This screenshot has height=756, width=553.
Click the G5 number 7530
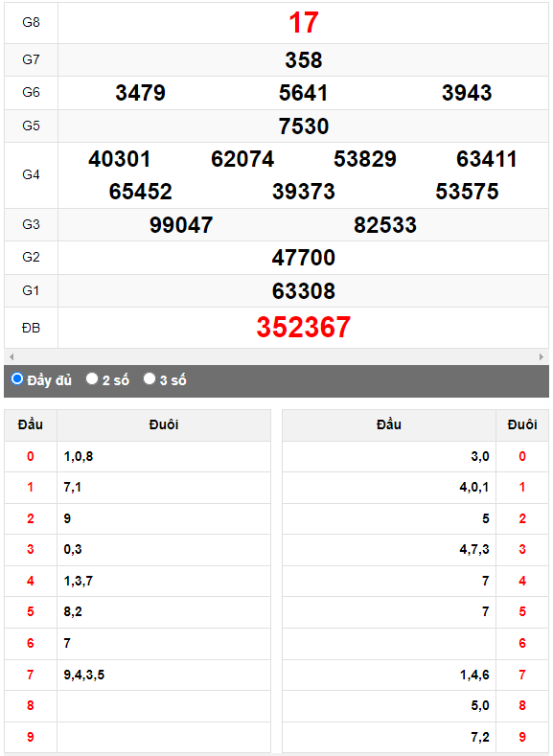tap(303, 126)
